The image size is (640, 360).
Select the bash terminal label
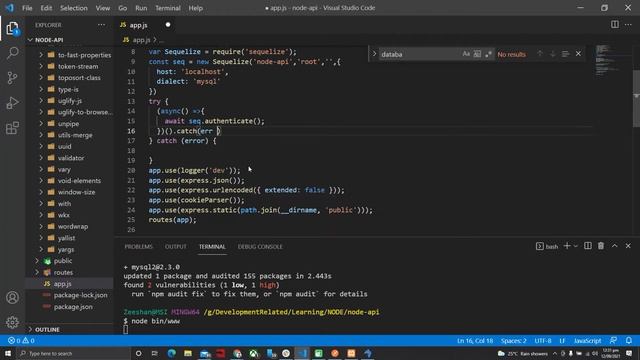point(547,246)
